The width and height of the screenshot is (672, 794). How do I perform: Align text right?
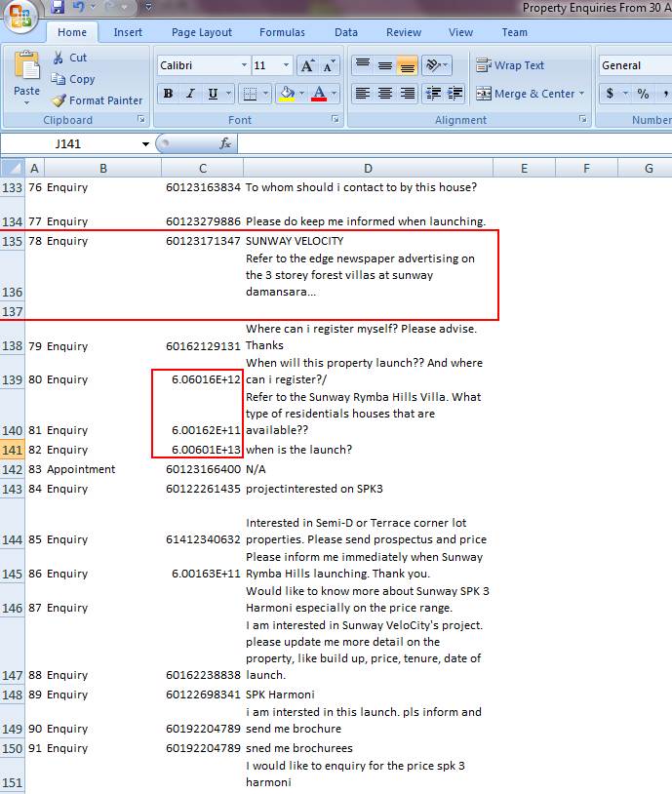(x=407, y=94)
